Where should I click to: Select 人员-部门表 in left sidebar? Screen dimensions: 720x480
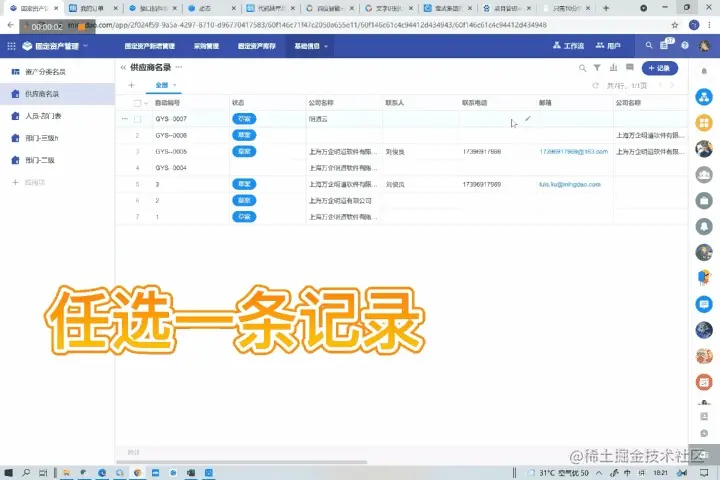(x=57, y=116)
